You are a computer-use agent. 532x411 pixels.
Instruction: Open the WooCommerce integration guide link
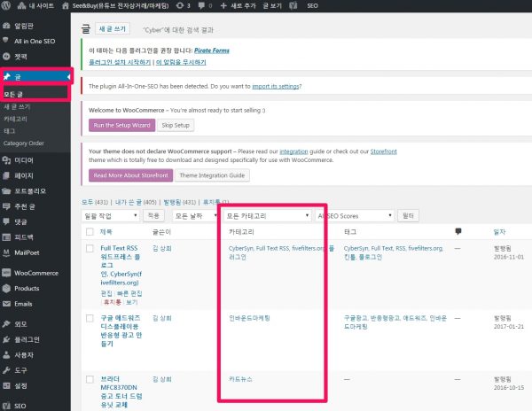pos(293,151)
